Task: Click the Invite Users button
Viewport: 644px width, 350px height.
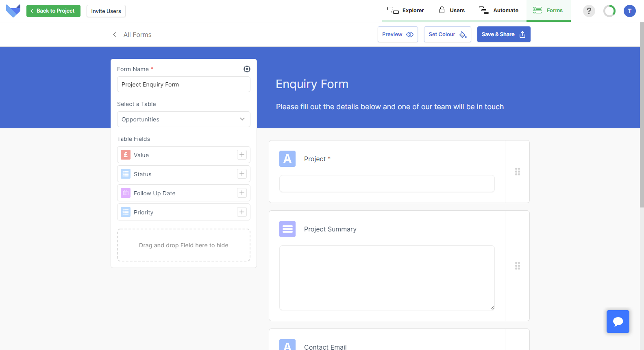Action: [106, 11]
